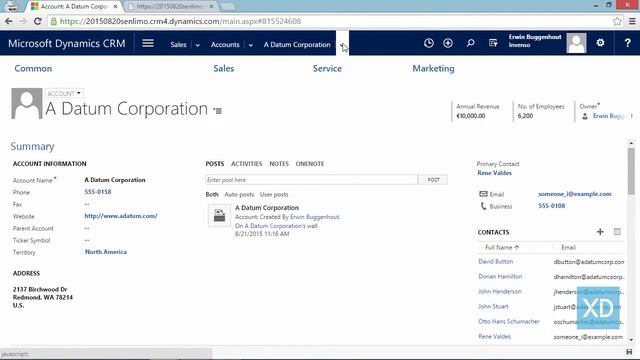
Task: Bookmark this page with star icon
Action: tap(617, 21)
